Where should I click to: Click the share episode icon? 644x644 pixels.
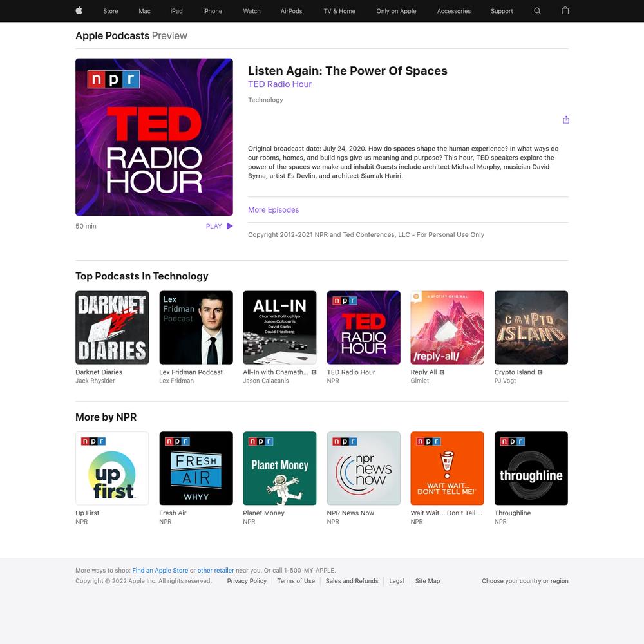tap(566, 120)
